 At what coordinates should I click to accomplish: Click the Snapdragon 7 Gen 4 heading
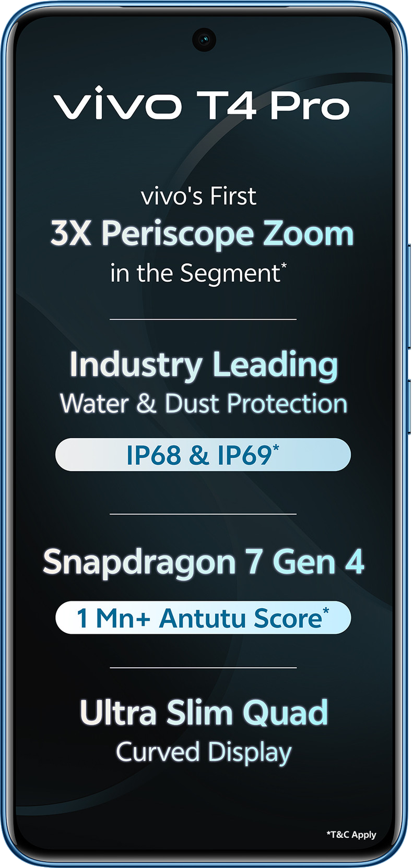pos(204,562)
